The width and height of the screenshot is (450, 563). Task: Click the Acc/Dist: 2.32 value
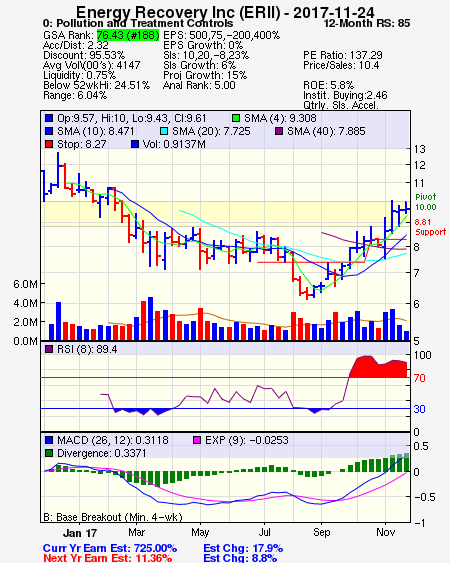pos(76,45)
